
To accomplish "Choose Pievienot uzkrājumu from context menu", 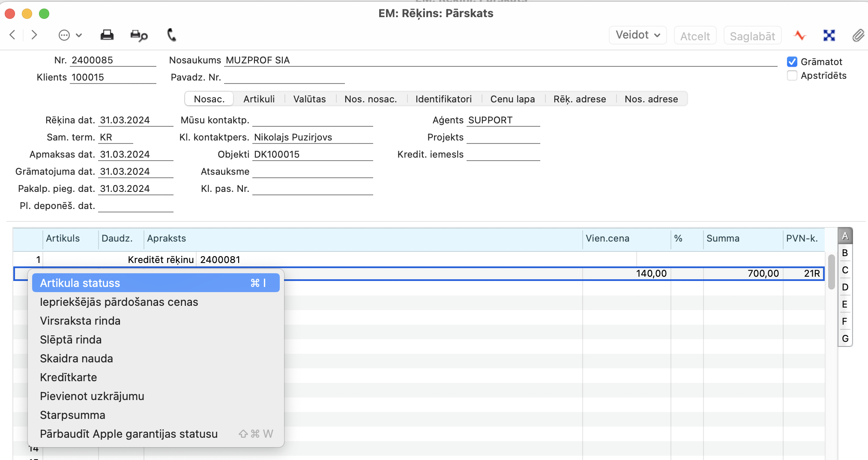I will coord(92,396).
